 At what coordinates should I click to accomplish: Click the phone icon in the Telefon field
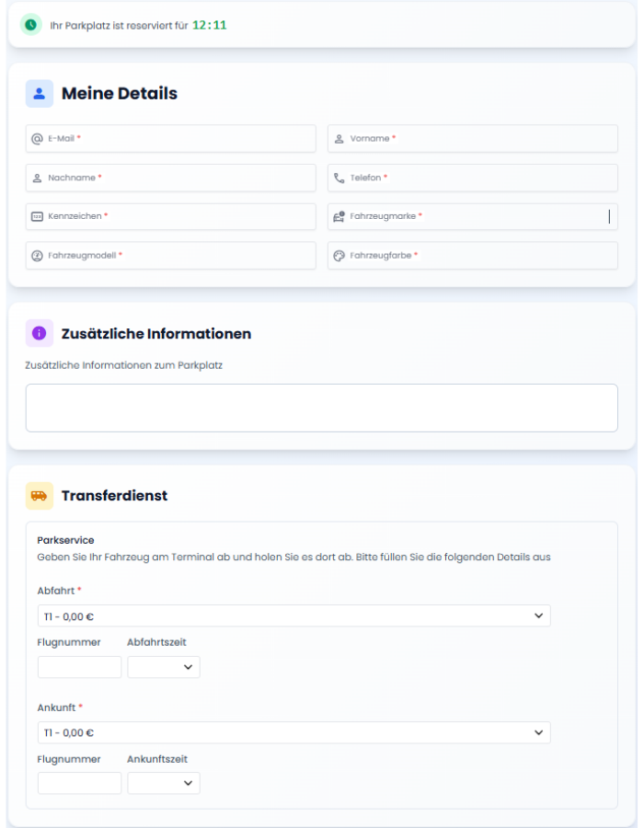tap(339, 178)
